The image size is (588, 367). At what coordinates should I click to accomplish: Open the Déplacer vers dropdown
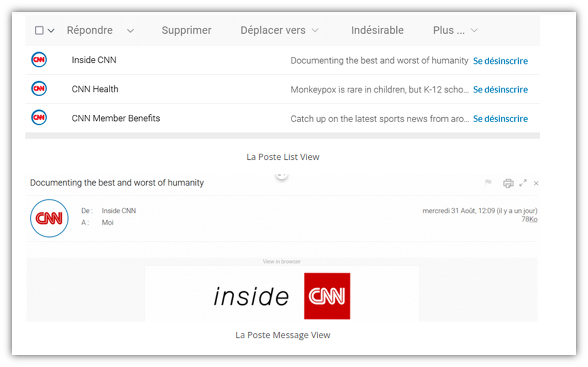tap(279, 30)
